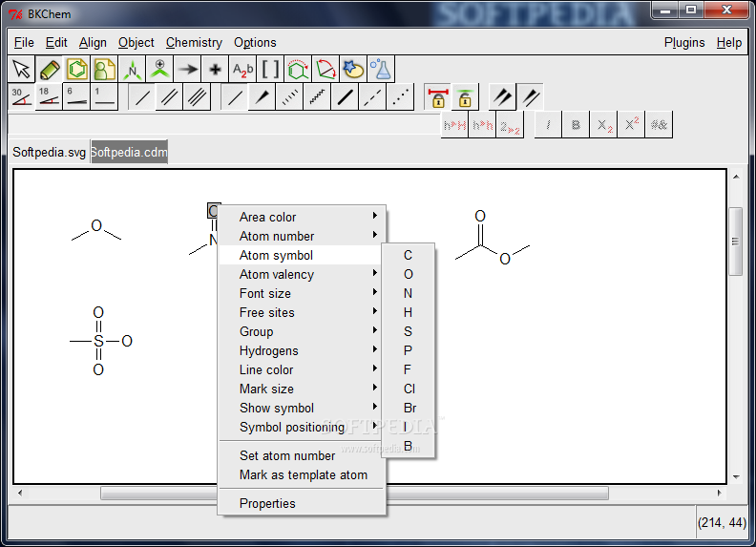Select the arrow edit tool

[x=22, y=70]
